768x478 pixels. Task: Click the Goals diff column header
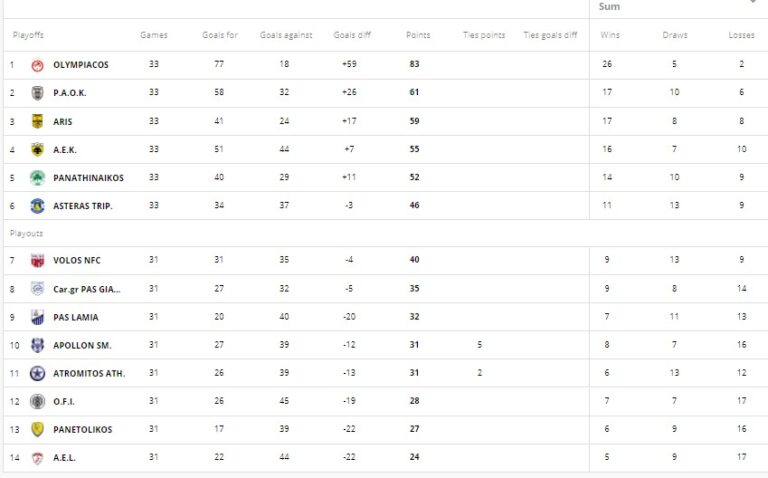(351, 35)
